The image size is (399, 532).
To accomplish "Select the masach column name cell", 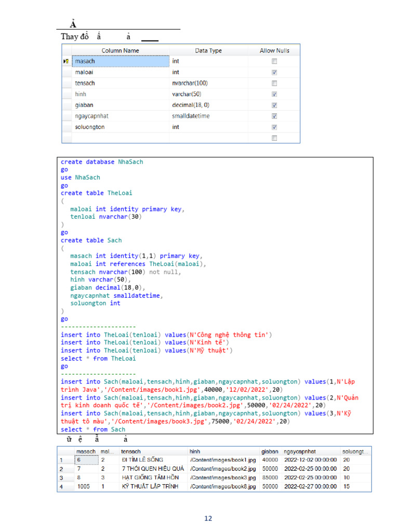I will 121,61.
